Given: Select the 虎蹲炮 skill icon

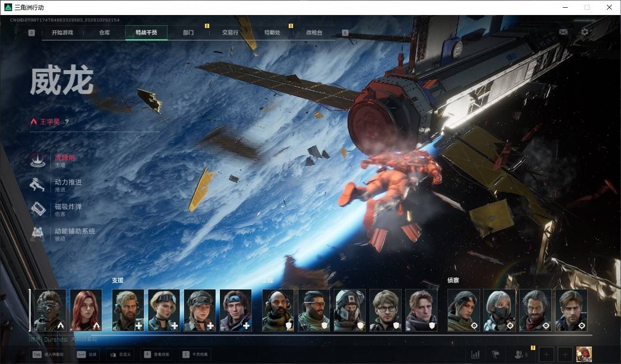Looking at the screenshot, I should click(38, 160).
